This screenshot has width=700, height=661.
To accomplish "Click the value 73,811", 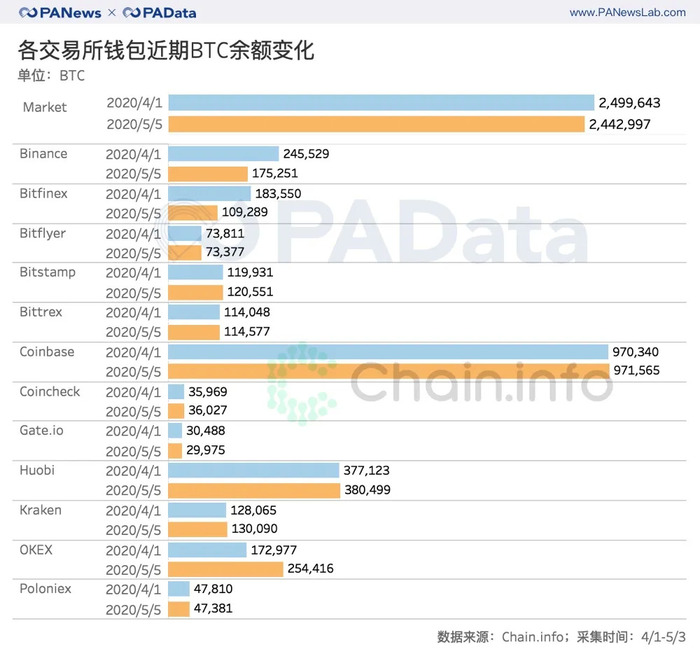I will [225, 233].
